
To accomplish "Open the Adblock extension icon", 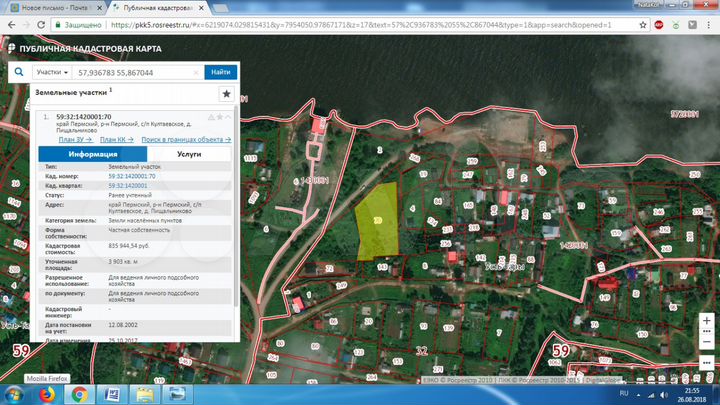I will pos(659,25).
